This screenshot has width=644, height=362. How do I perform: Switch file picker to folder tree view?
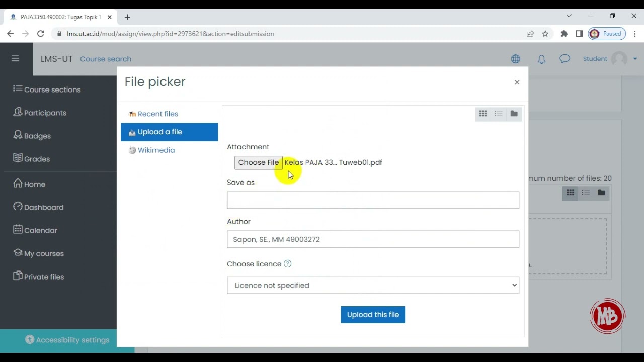tap(514, 114)
